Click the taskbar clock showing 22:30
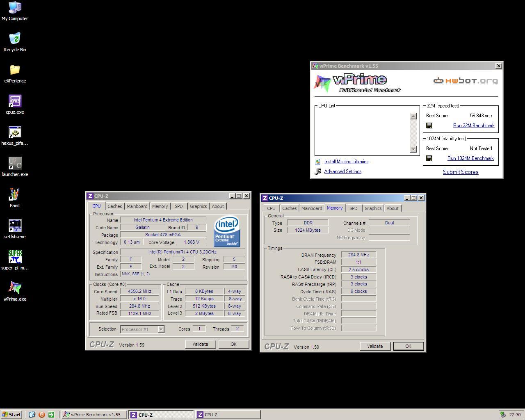The height and width of the screenshot is (420, 525). 515,415
